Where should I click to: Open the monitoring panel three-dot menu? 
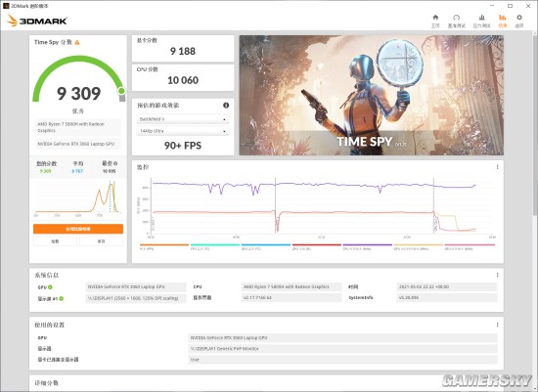point(497,167)
